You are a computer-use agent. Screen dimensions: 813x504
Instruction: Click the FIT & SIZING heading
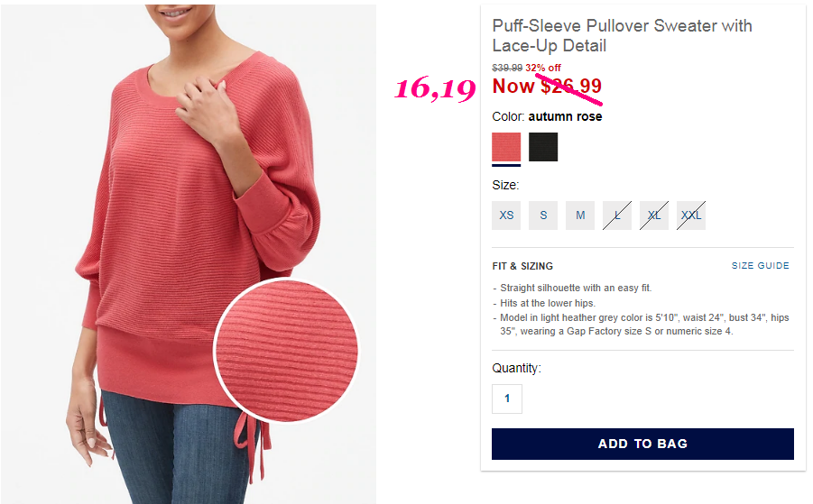click(522, 266)
